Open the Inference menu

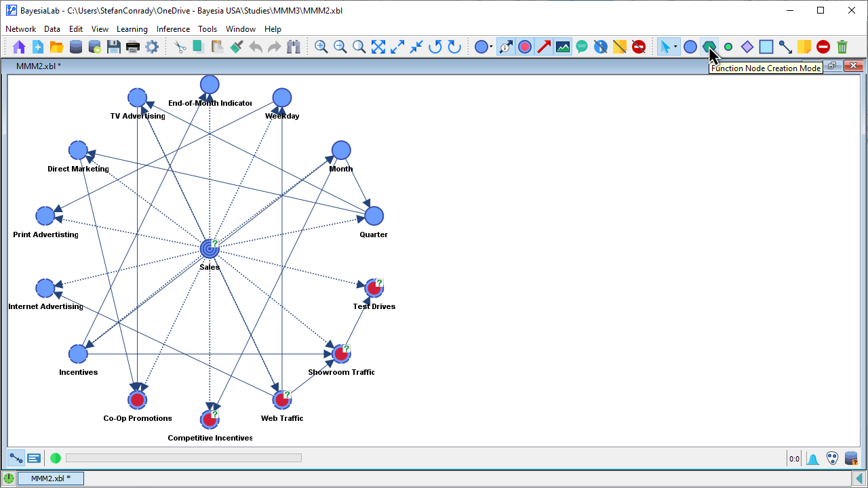coord(173,29)
